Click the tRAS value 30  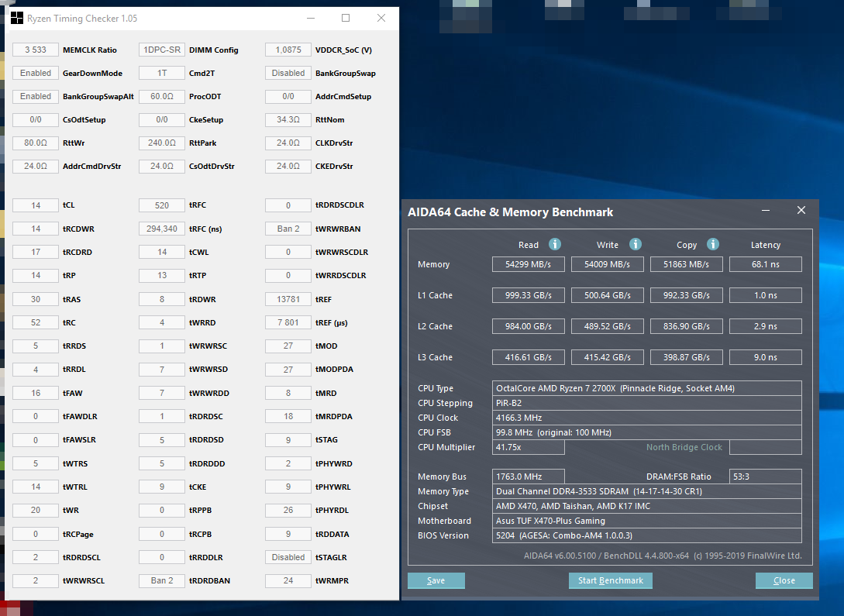click(x=36, y=299)
